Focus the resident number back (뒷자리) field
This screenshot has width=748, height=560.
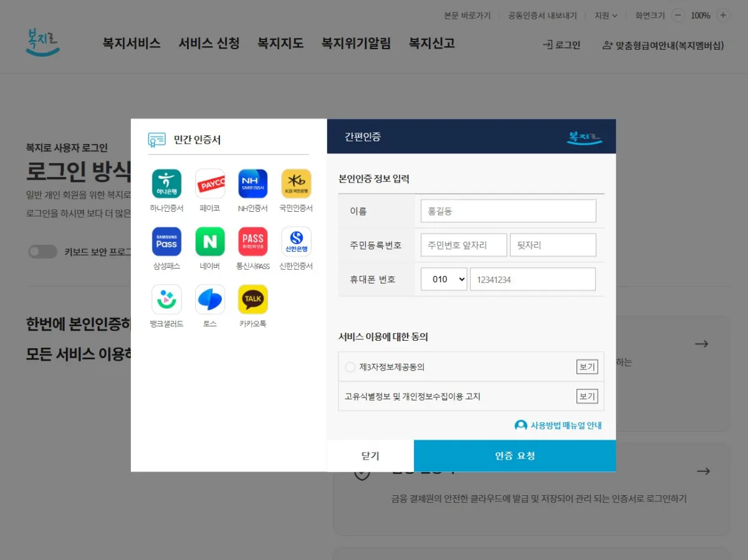coord(553,245)
